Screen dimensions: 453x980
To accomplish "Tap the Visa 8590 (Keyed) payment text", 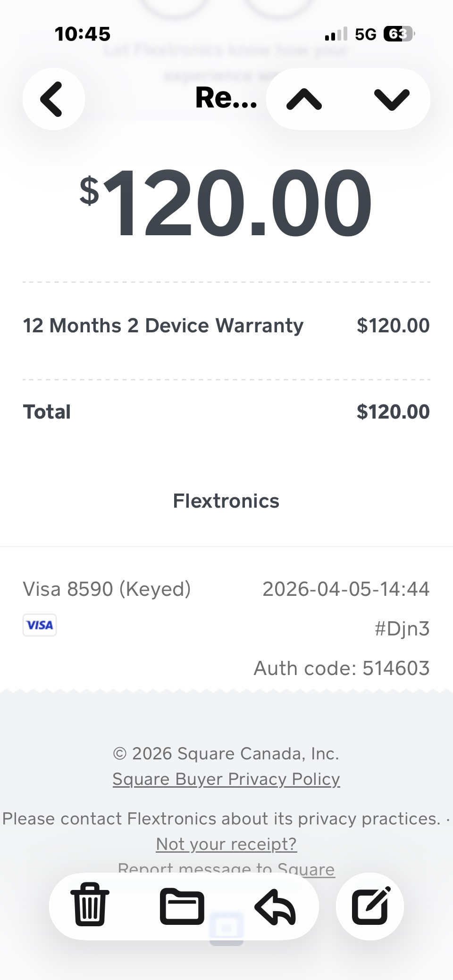I will tap(107, 589).
